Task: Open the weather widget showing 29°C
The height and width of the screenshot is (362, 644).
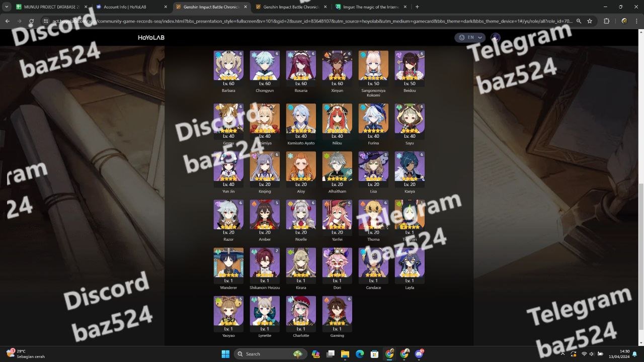Action: [25, 354]
